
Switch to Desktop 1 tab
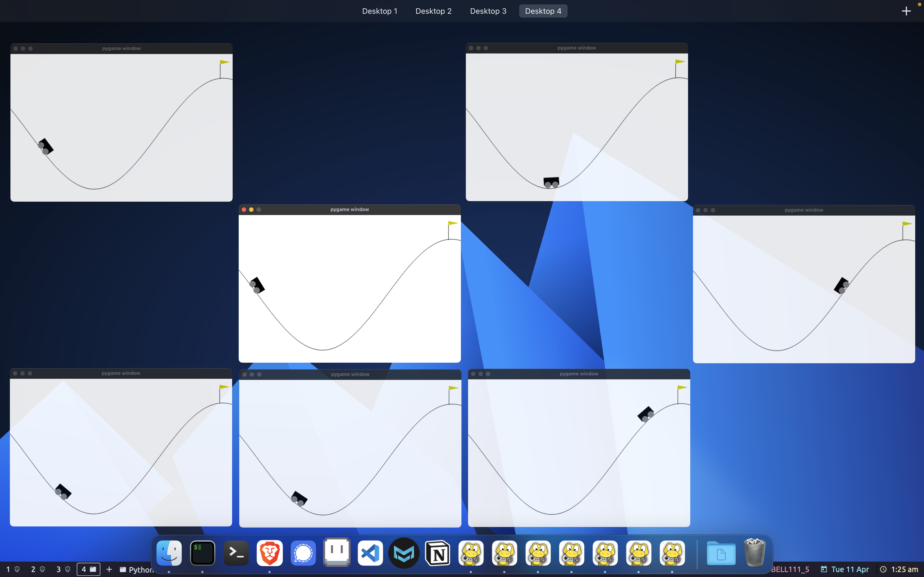(380, 11)
